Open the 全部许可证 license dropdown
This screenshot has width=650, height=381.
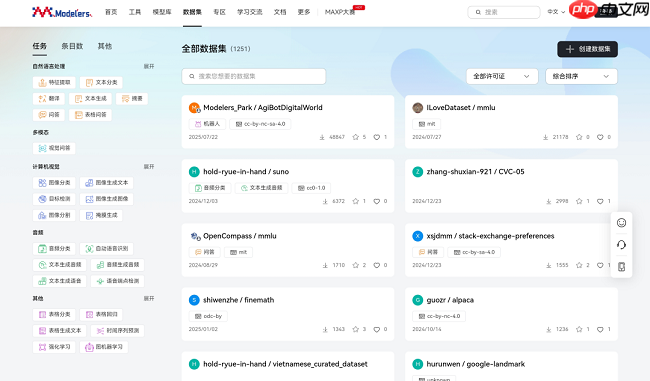(x=502, y=76)
